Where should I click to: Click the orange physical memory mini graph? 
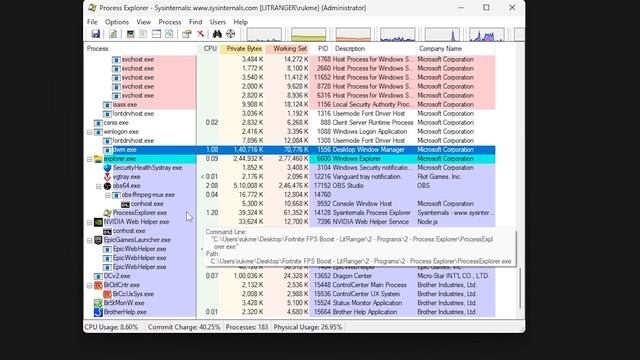pyautogui.click(x=353, y=35)
